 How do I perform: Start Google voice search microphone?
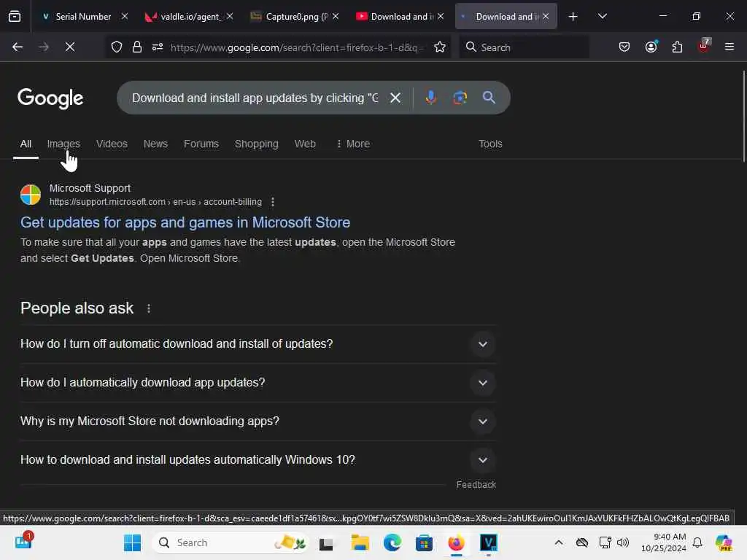pos(430,98)
